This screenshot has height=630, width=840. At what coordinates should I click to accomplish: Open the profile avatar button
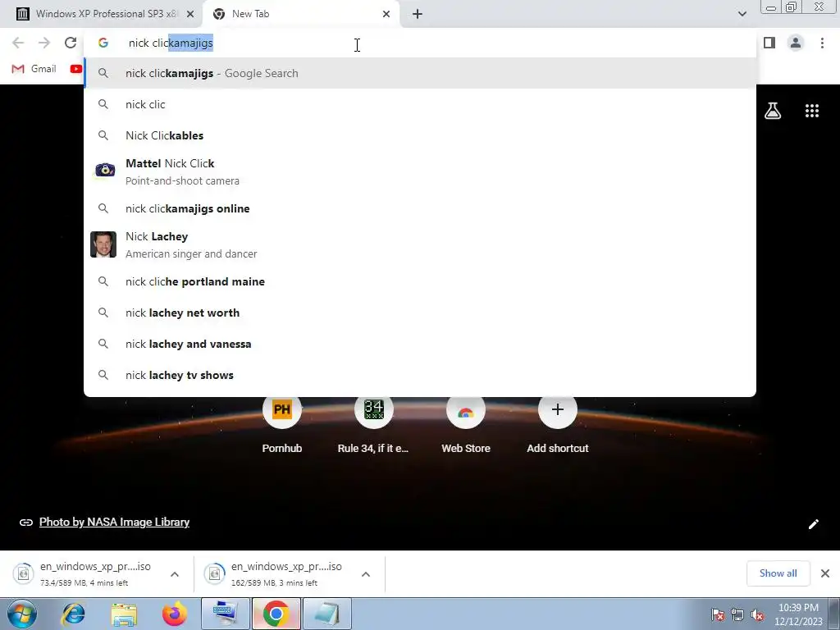(x=796, y=43)
